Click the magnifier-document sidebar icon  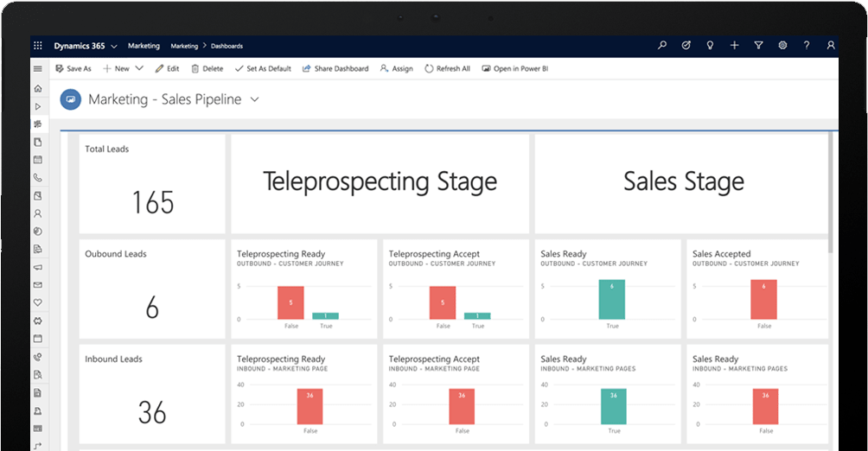click(38, 375)
